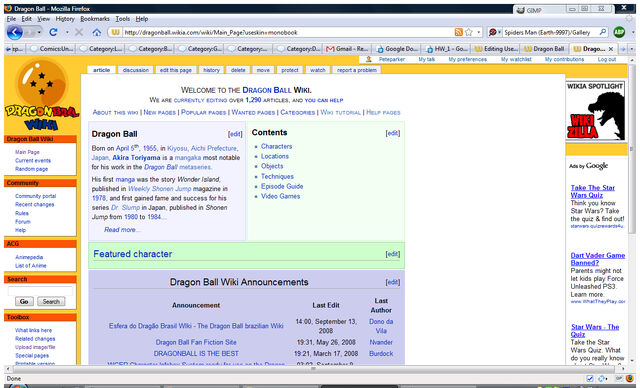Open the Featured character heading link

coord(133,254)
